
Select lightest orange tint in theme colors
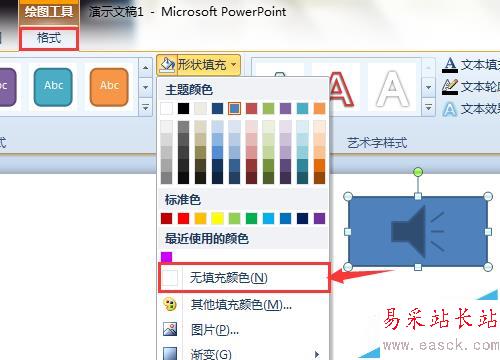tap(319, 127)
